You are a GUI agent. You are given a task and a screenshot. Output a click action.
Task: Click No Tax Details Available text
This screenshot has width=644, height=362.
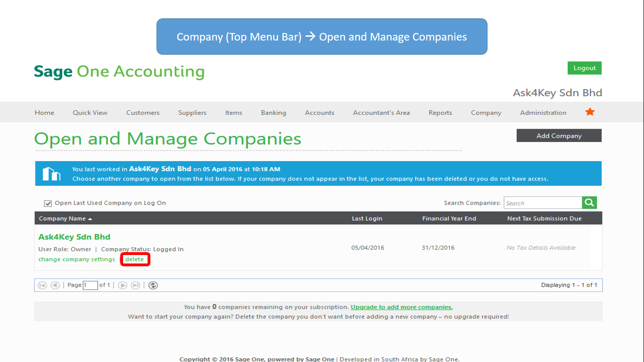click(x=541, y=248)
